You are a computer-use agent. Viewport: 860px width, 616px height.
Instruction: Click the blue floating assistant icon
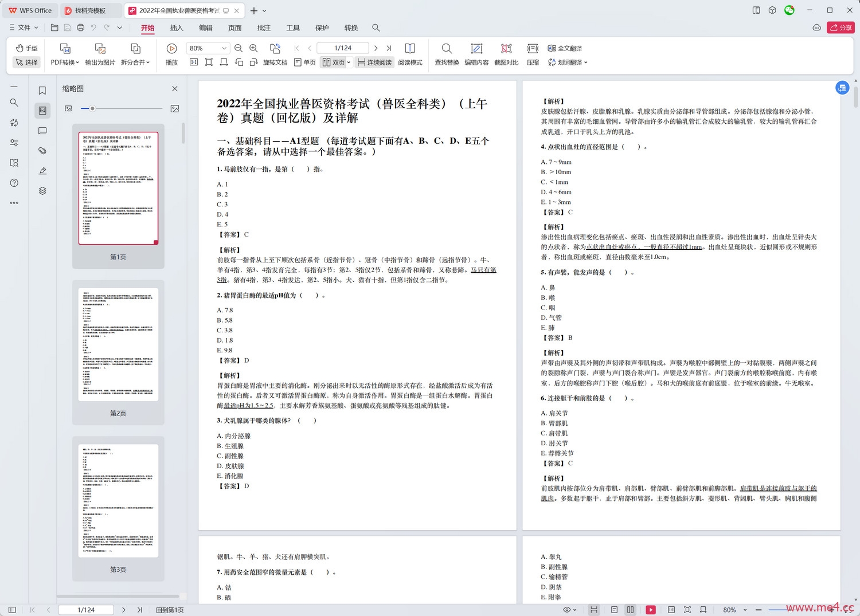point(842,88)
